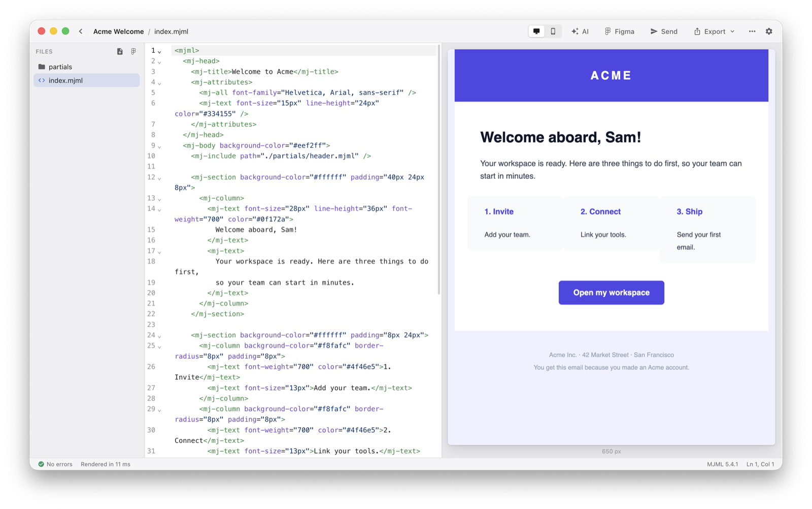Collapse the mj-text on line 17
The height and width of the screenshot is (509, 812).
(159, 252)
